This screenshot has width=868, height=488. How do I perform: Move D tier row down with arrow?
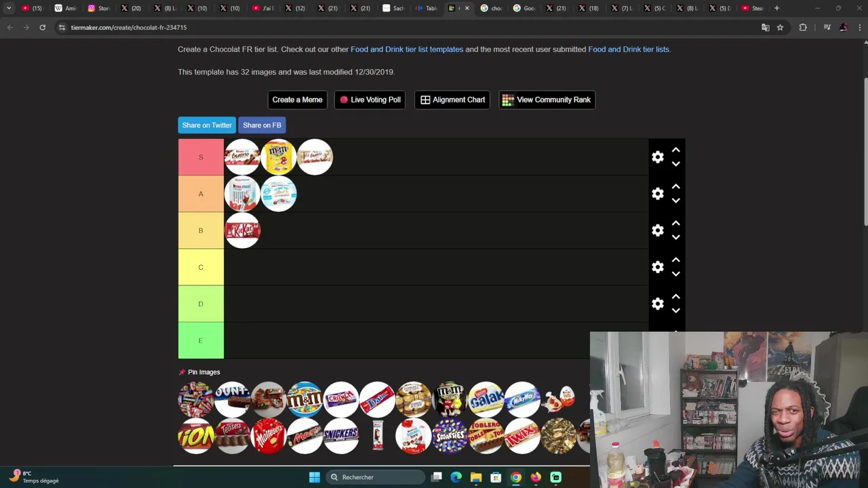coord(675,310)
